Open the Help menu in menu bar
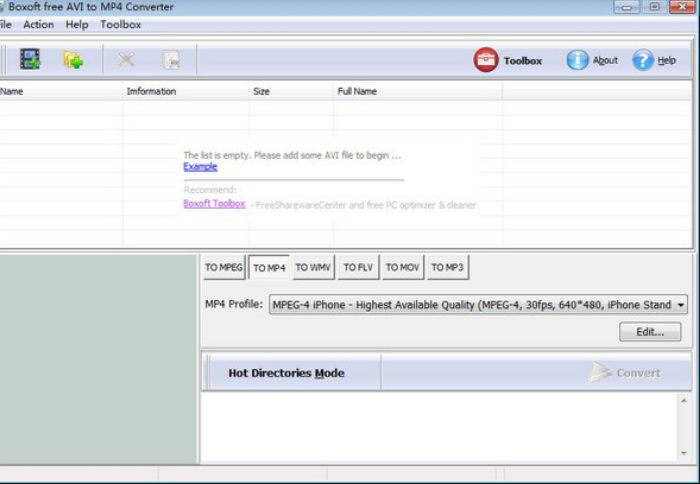 coord(77,25)
